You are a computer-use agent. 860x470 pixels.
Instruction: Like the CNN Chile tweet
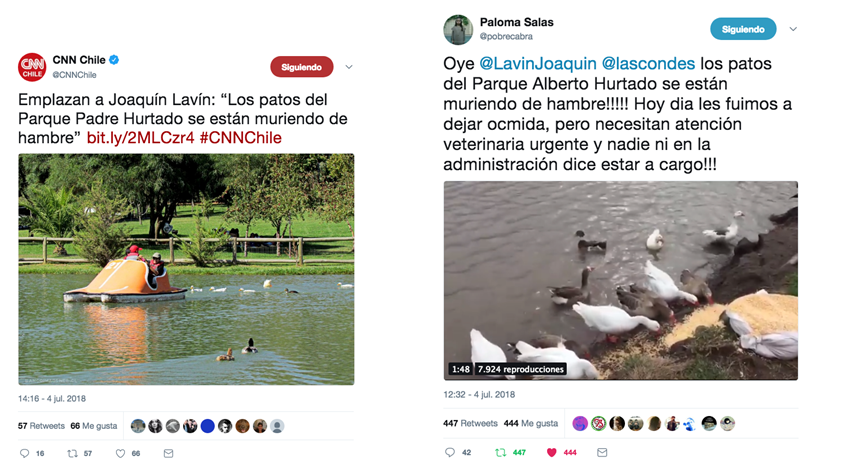pyautogui.click(x=120, y=454)
